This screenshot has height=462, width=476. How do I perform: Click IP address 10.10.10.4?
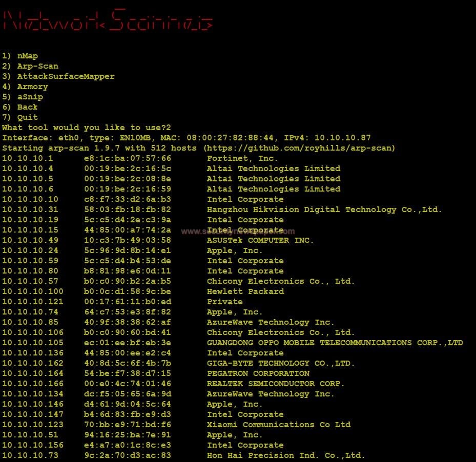[28, 169]
